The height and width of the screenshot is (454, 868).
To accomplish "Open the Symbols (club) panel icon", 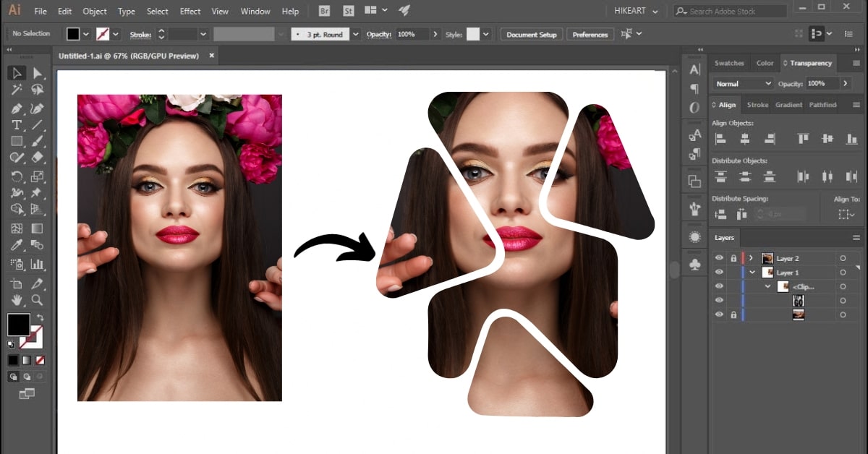I will coord(695,265).
